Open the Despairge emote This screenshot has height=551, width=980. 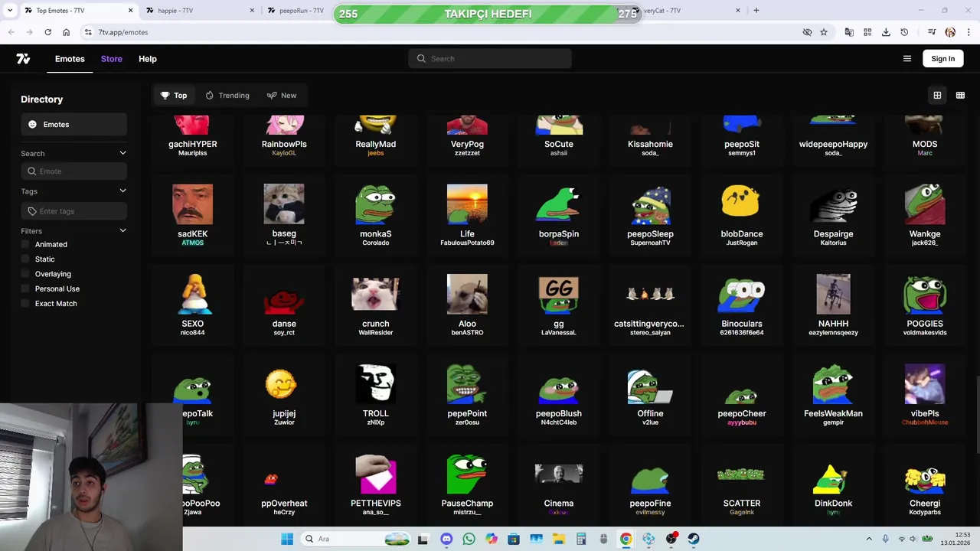tap(833, 215)
